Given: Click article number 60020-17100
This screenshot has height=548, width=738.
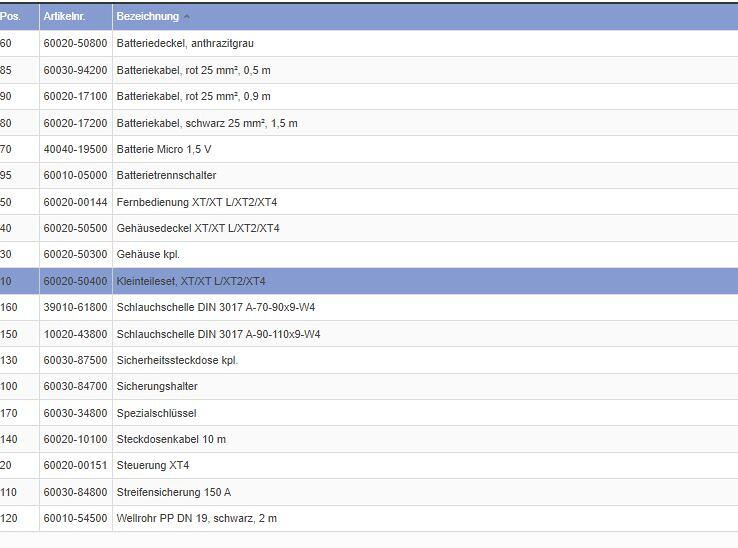Looking at the screenshot, I should pos(75,97).
